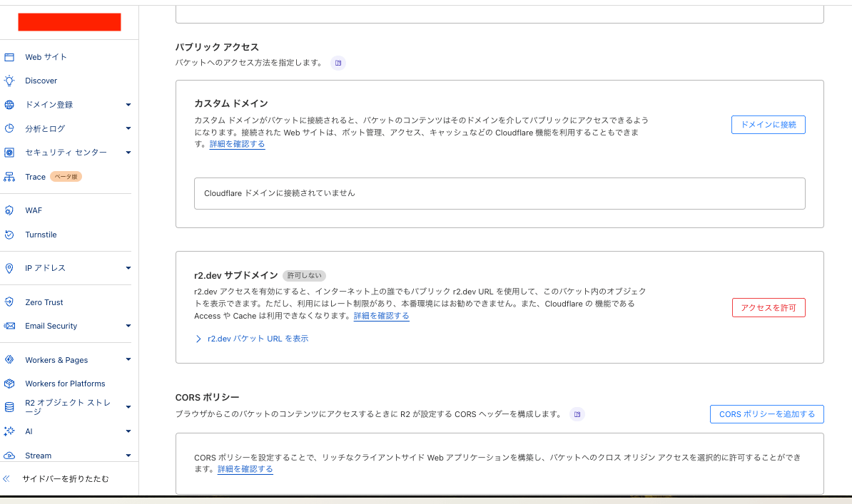
Task: Expand the セキュリティ センター menu arrow
Action: [128, 153]
